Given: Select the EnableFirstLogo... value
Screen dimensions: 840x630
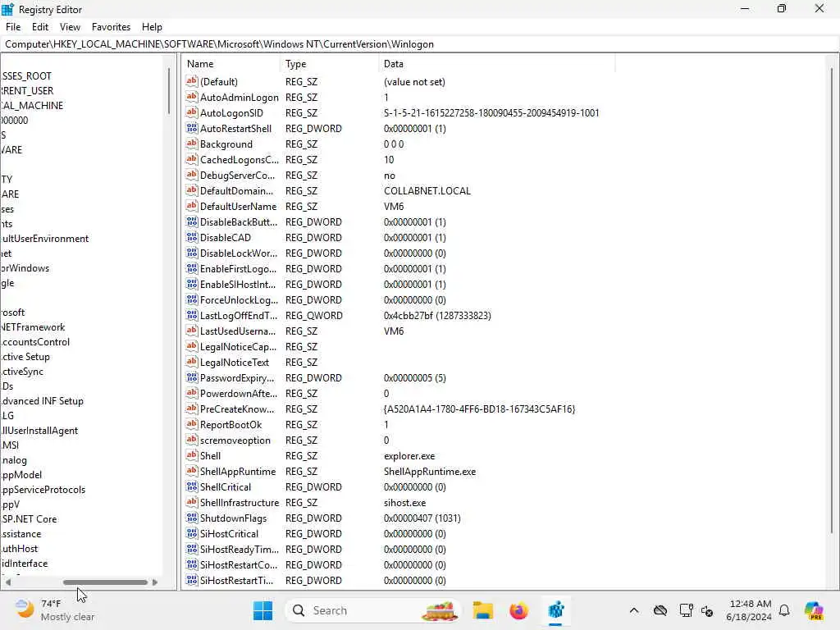Looking at the screenshot, I should coord(239,268).
